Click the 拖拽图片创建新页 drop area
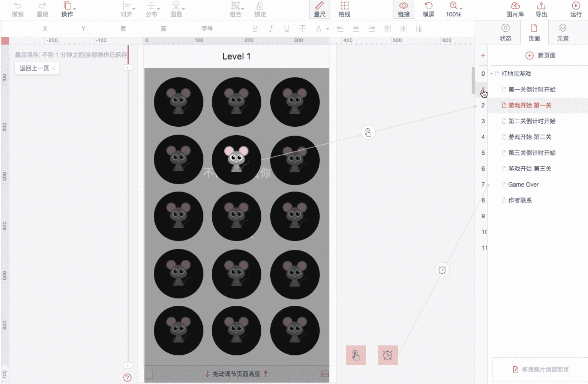Screen dimensions: 588x384 point(540,369)
